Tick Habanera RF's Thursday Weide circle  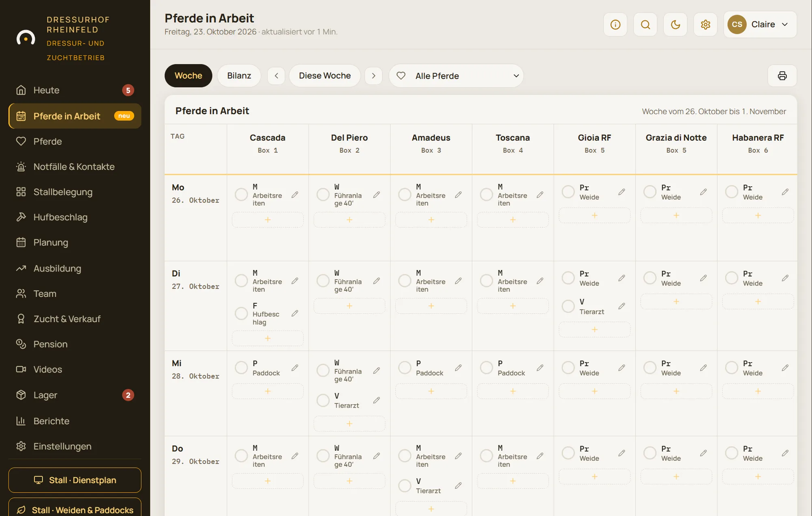point(731,453)
